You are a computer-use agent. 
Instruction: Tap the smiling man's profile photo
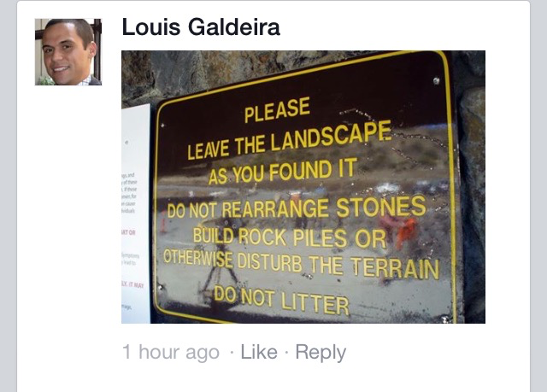[68, 52]
